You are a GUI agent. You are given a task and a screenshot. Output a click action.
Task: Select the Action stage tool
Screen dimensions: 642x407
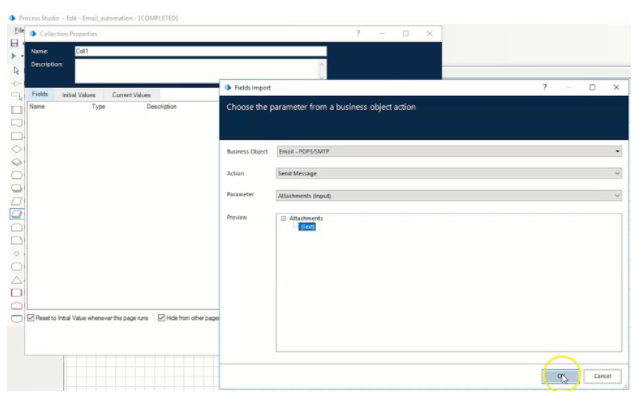click(16, 136)
